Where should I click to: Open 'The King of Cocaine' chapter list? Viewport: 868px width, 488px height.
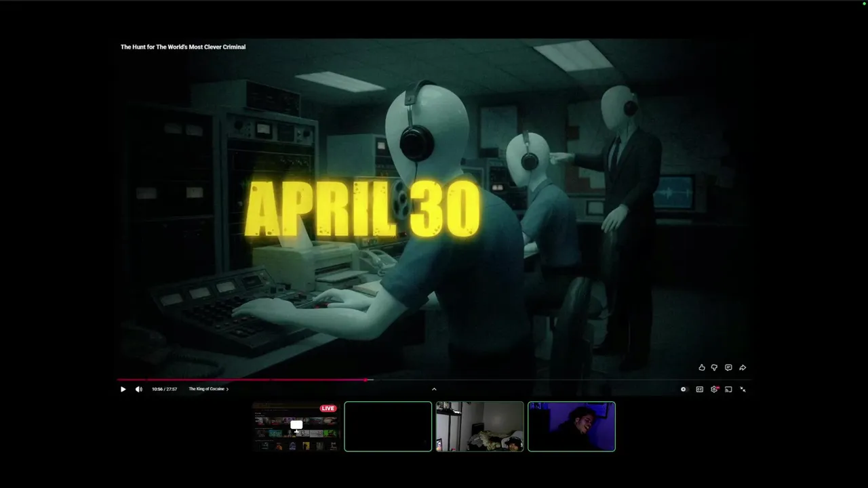(209, 389)
